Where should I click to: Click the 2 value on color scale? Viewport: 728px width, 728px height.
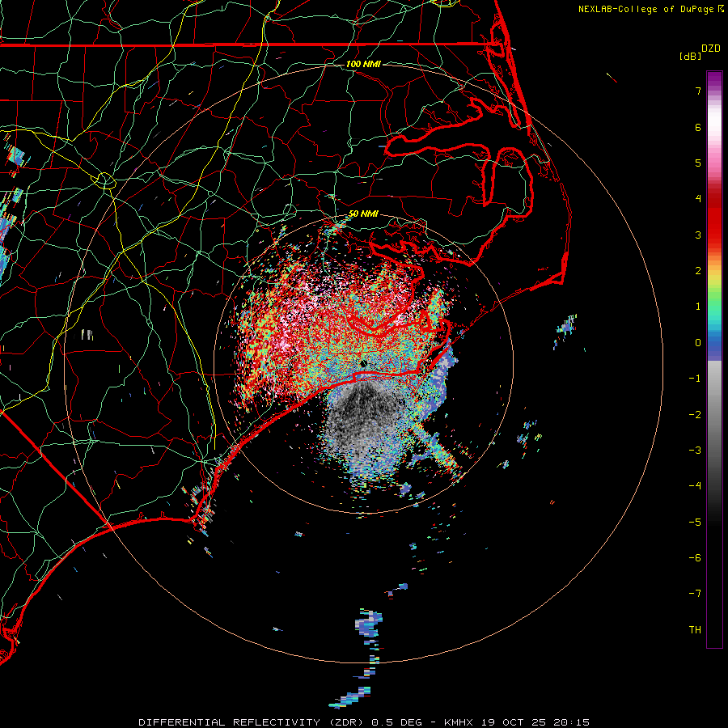pyautogui.click(x=698, y=271)
